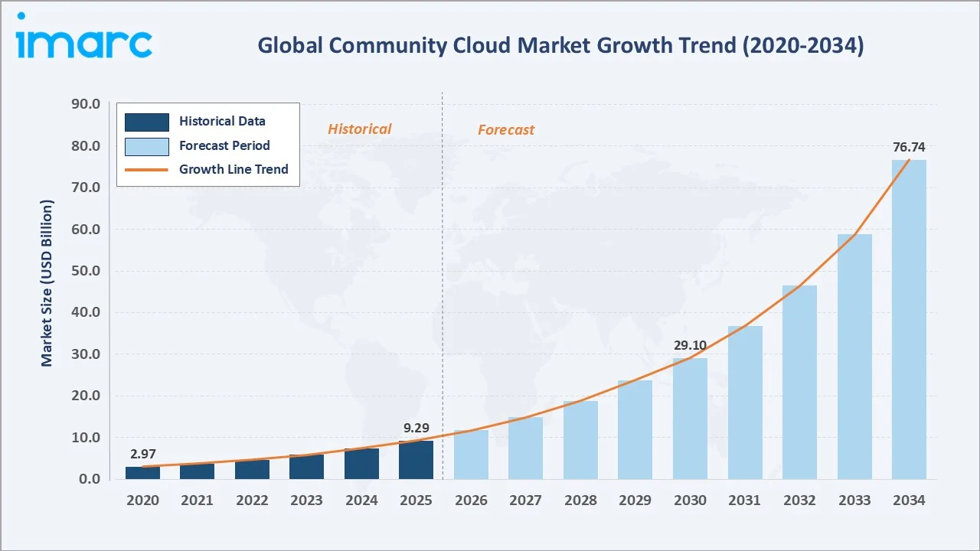Click the 2020 x-axis year label
980x551 pixels.
[x=142, y=500]
